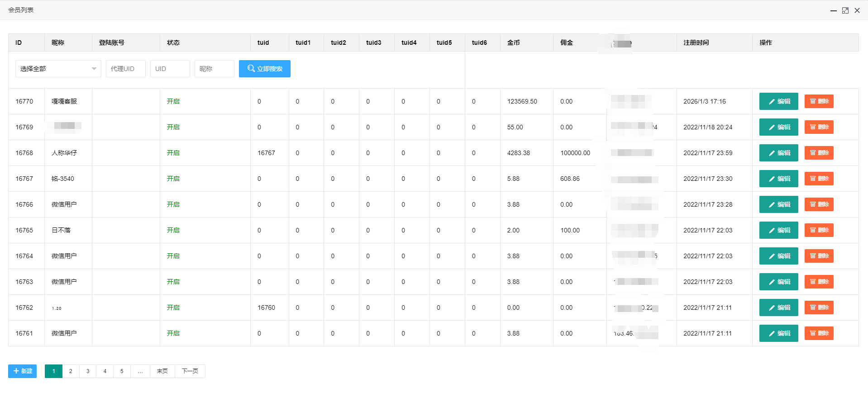Open the 选择全部 dropdown

(58, 69)
